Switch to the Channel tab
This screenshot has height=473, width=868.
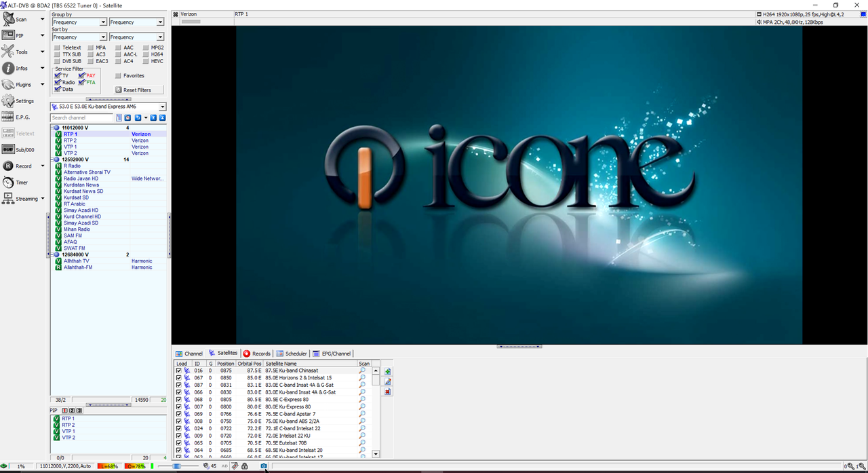point(189,354)
